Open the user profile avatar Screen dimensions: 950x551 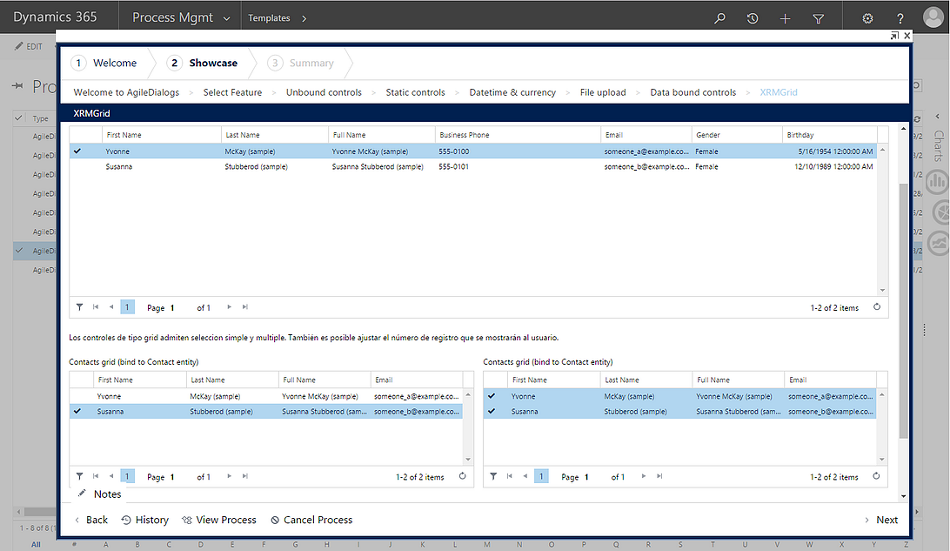pyautogui.click(x=933, y=17)
